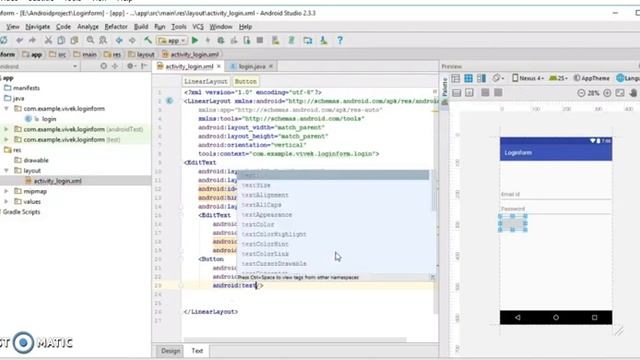Screen dimensions: 640x360
Task: Click the Find magnifier icon
Action: coord(90,40)
